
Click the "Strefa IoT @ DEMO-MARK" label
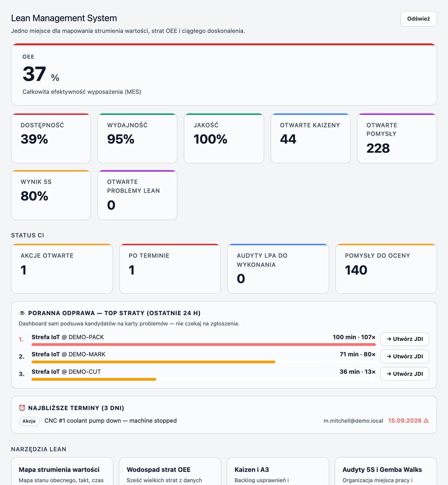69,354
